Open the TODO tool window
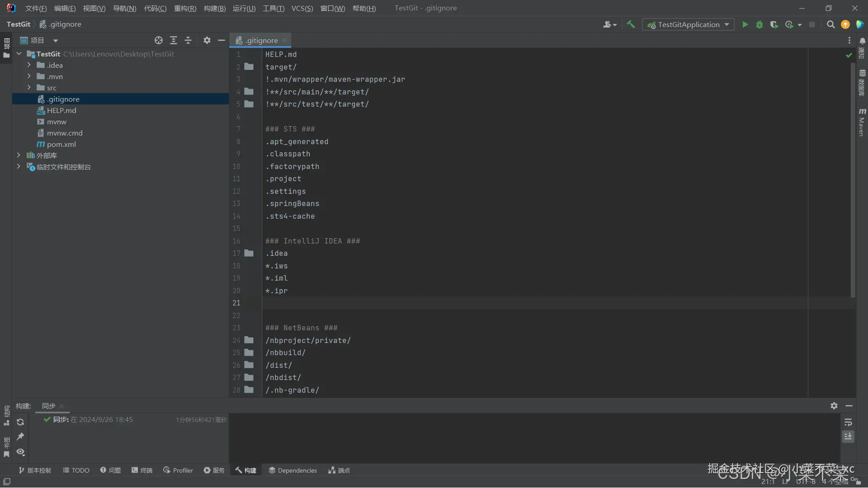Screen dimensions: 868x488 pyautogui.click(x=76, y=470)
